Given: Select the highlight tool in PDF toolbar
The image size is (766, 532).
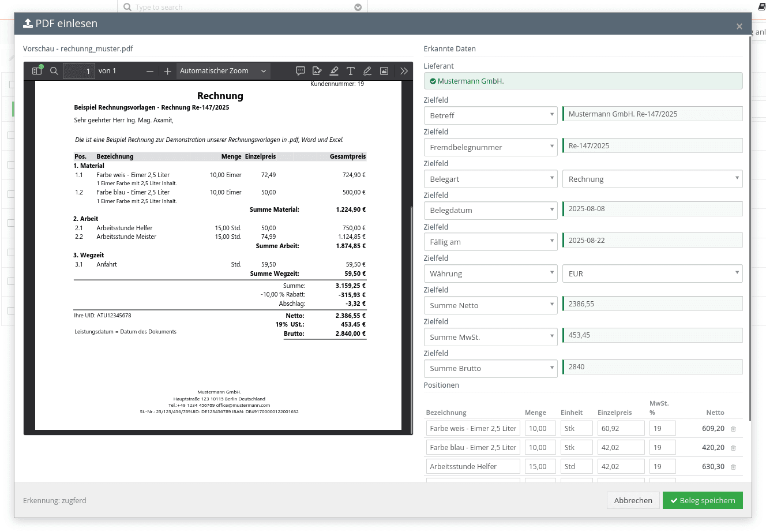Looking at the screenshot, I should click(x=334, y=71).
